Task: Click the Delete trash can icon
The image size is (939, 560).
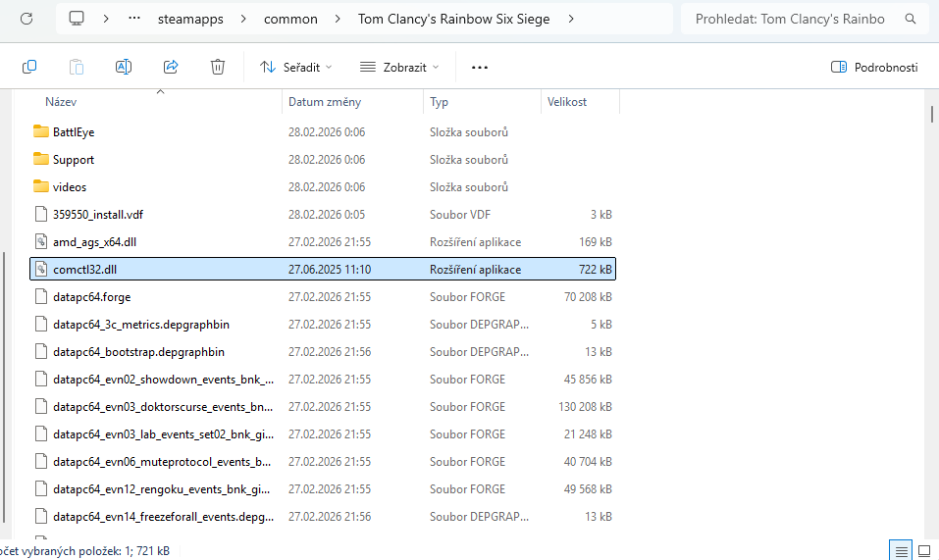Action: coord(218,67)
